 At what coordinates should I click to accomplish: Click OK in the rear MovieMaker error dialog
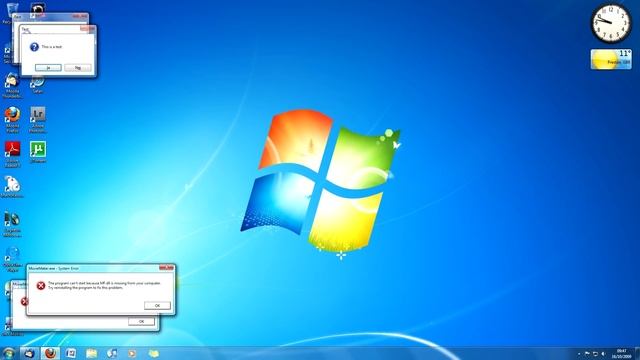pyautogui.click(x=141, y=322)
